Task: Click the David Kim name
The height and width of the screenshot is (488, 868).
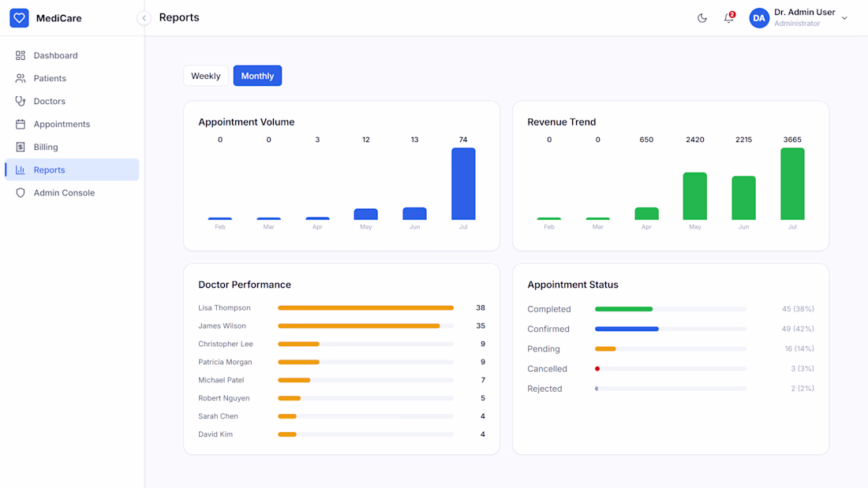Action: pos(215,434)
